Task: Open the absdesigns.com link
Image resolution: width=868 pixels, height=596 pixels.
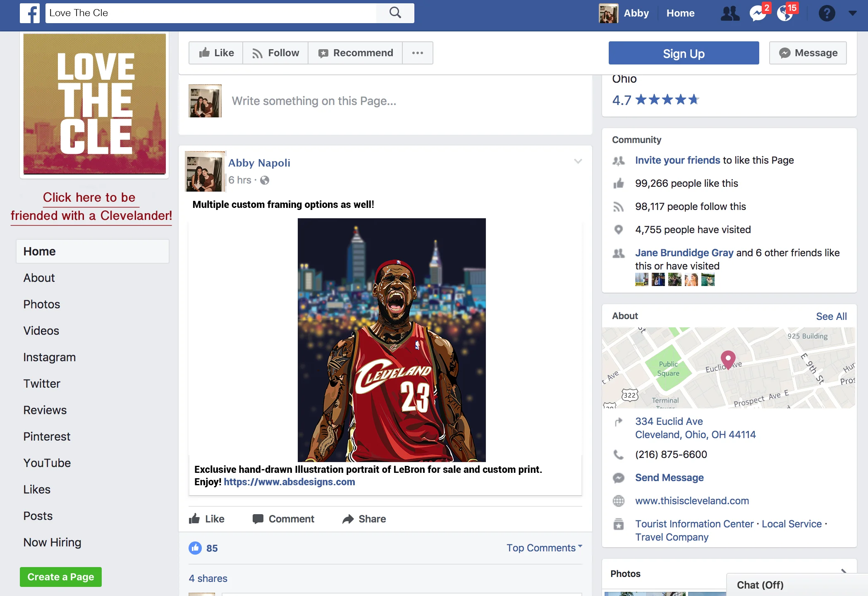Action: pyautogui.click(x=289, y=482)
